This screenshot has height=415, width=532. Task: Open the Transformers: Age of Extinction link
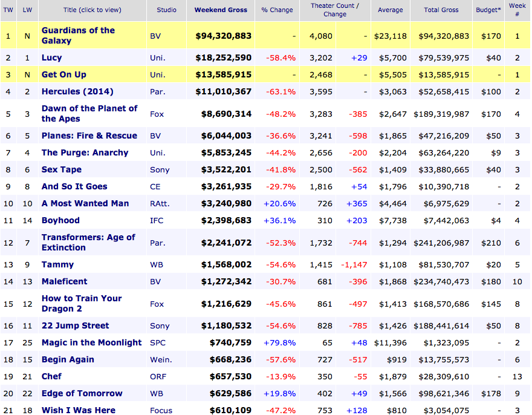88,242
